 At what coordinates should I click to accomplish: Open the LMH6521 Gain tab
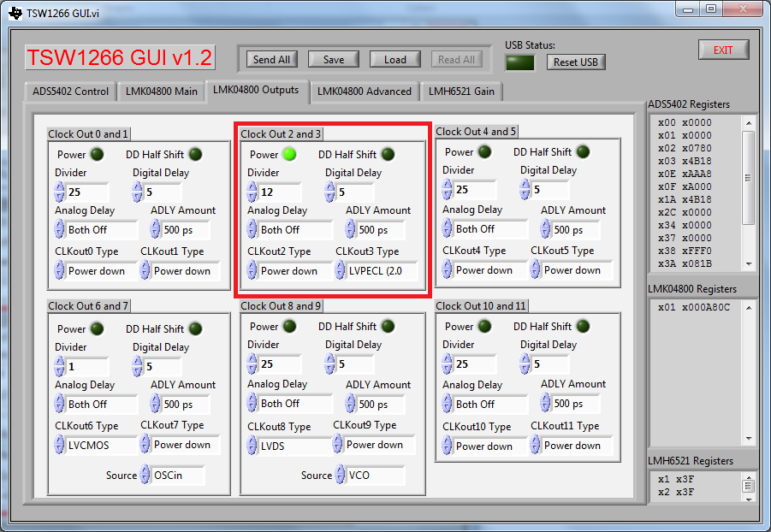461,92
